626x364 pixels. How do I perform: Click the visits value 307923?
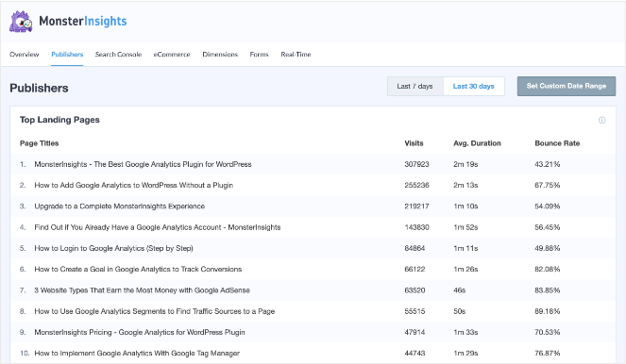coord(416,164)
